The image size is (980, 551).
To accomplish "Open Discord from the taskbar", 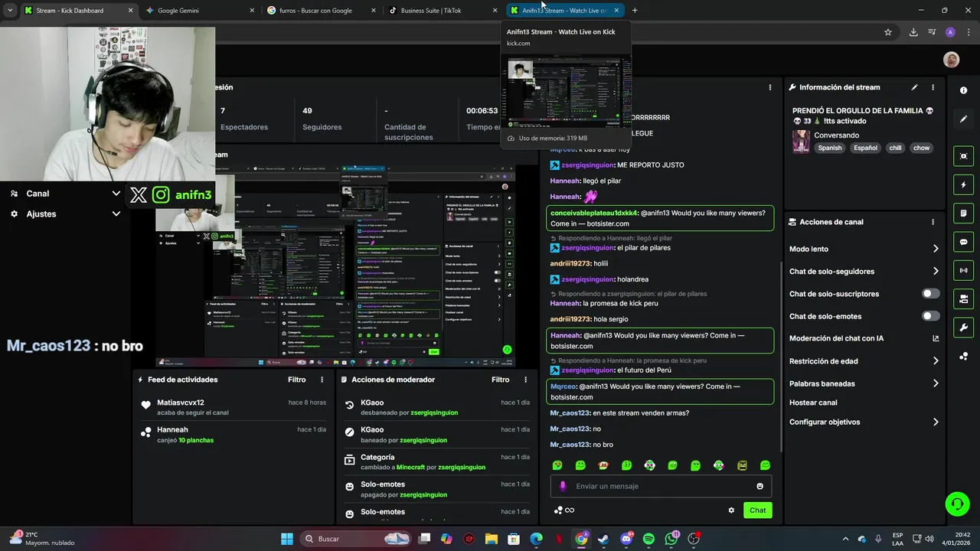I will click(x=626, y=539).
